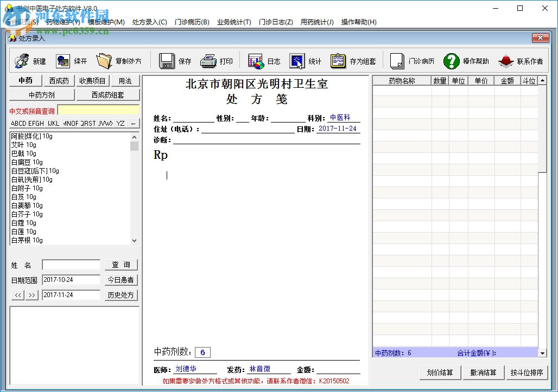Click the 查询 search button

pos(121,265)
